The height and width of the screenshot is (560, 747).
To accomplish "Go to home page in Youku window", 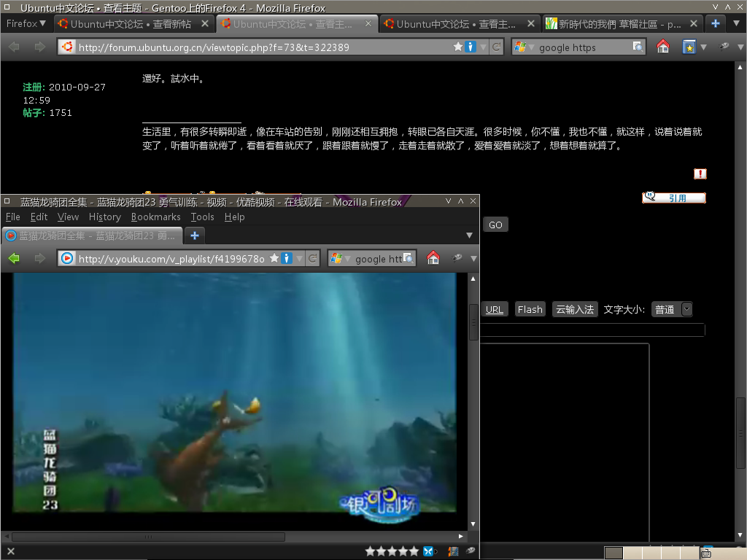I will (433, 257).
